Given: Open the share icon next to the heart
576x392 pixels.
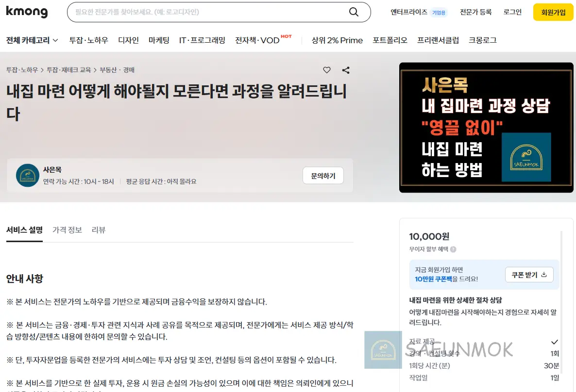Looking at the screenshot, I should point(346,70).
